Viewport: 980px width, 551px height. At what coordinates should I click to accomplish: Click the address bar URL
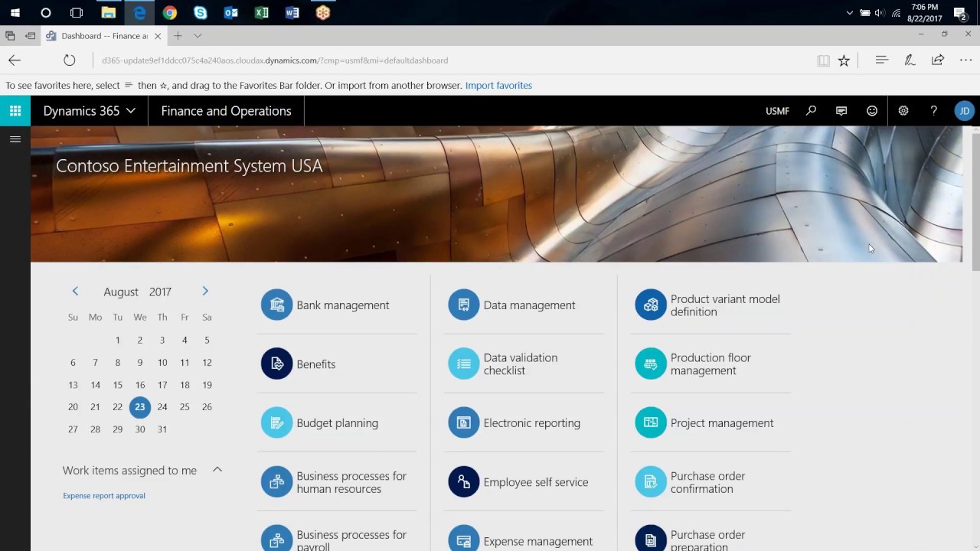pos(275,60)
